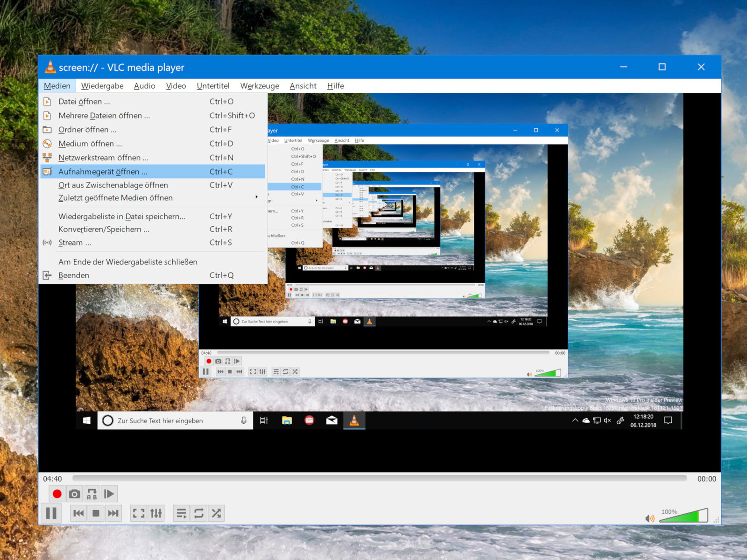Open the Action Center notification icon
The height and width of the screenshot is (560, 747).
click(668, 420)
